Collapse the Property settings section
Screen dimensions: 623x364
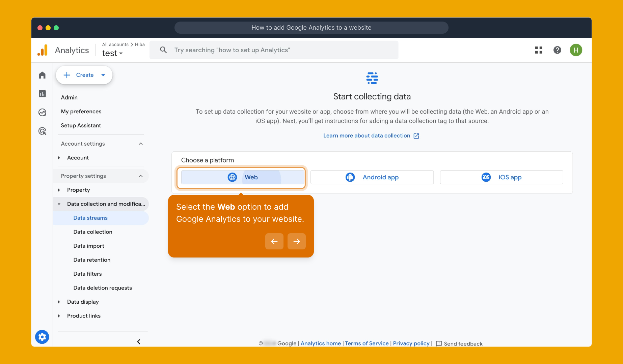point(141,176)
